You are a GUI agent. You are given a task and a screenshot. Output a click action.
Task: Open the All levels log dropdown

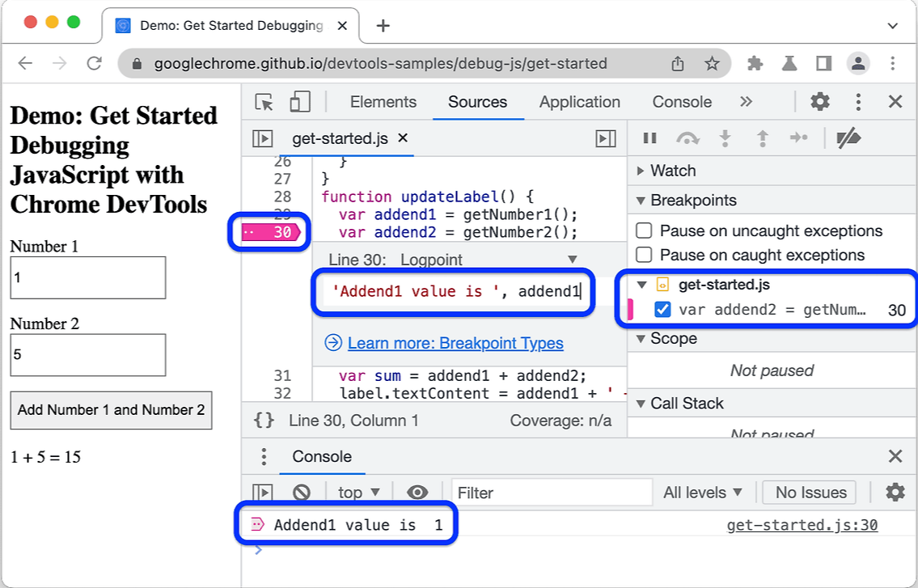coord(703,493)
